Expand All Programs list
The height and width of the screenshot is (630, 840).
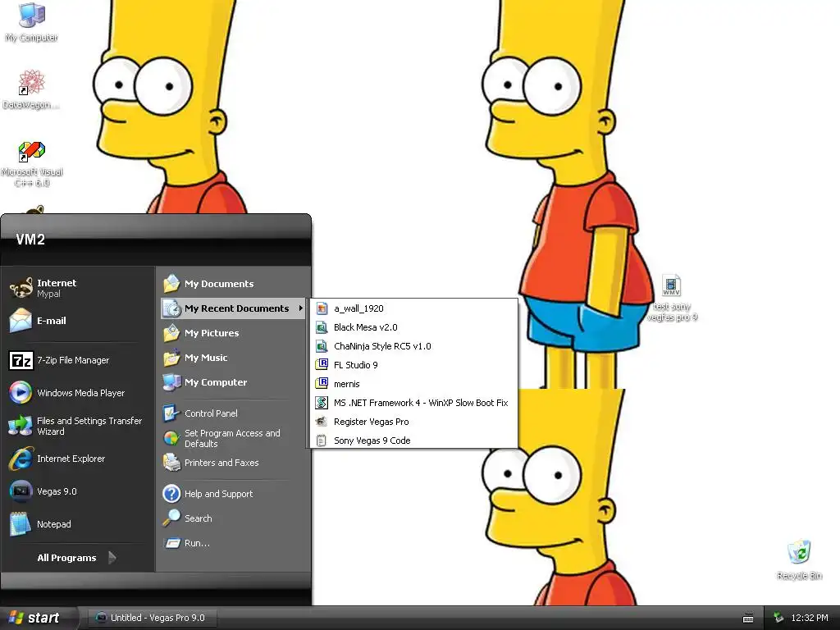77,558
